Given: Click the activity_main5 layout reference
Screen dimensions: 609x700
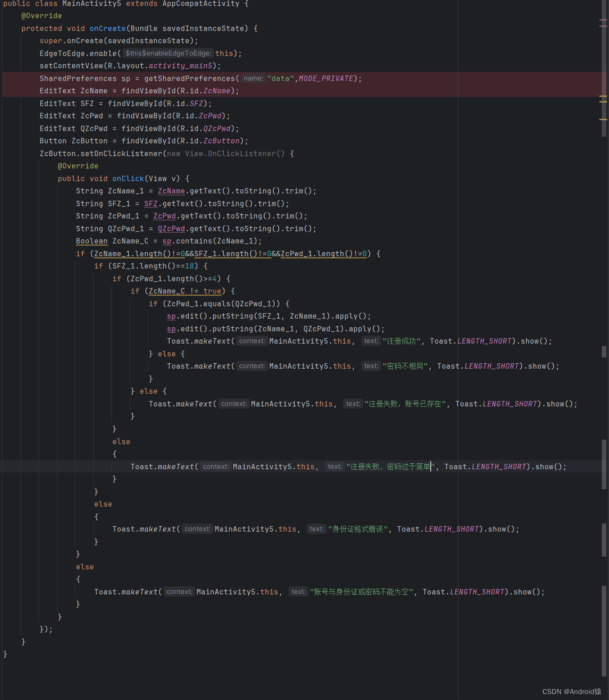Looking at the screenshot, I should 181,66.
